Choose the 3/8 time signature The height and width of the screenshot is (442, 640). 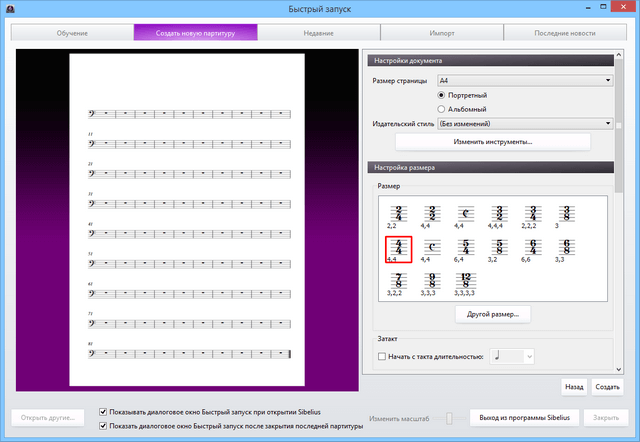pos(566,213)
